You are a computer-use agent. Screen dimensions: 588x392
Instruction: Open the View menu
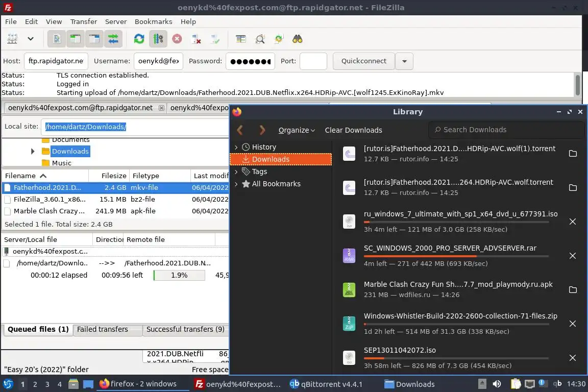click(54, 21)
